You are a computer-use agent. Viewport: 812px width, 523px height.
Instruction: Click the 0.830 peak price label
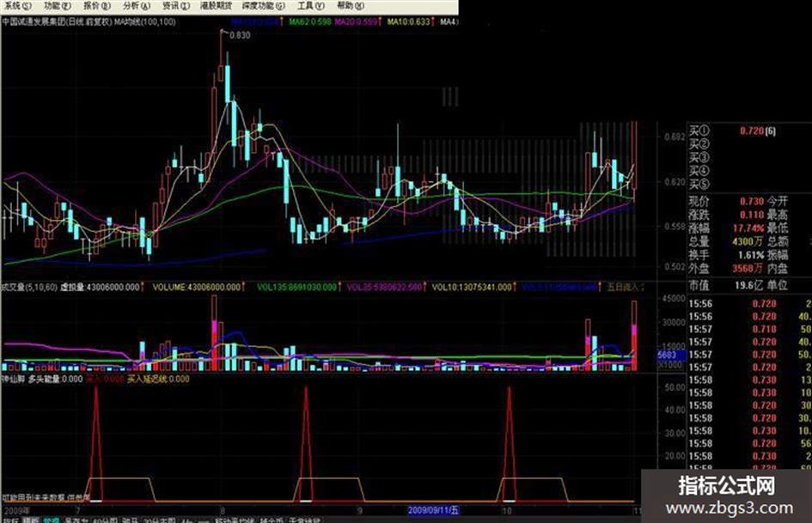click(240, 35)
